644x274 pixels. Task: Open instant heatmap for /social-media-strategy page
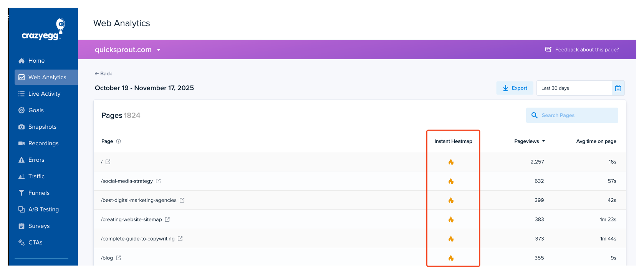[451, 181]
